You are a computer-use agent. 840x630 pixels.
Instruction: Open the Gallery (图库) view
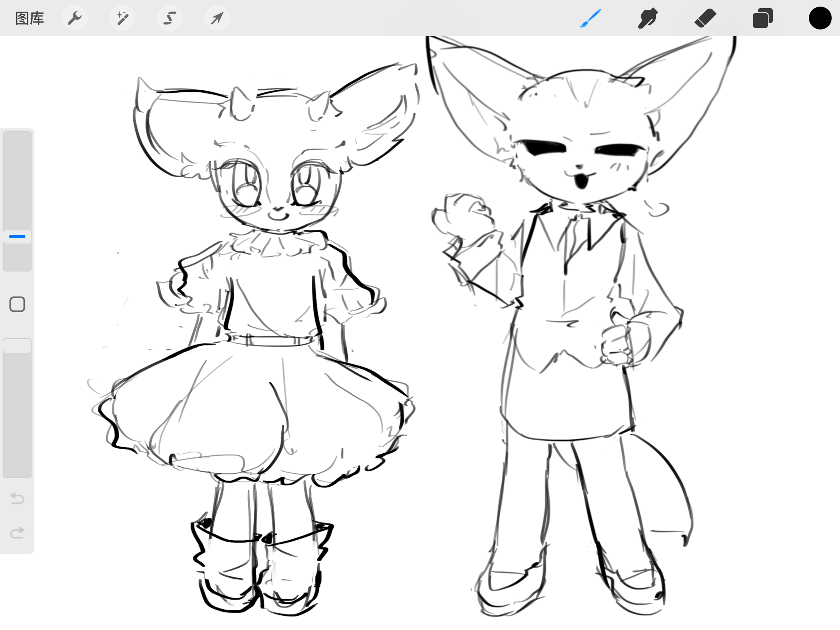tap(30, 18)
